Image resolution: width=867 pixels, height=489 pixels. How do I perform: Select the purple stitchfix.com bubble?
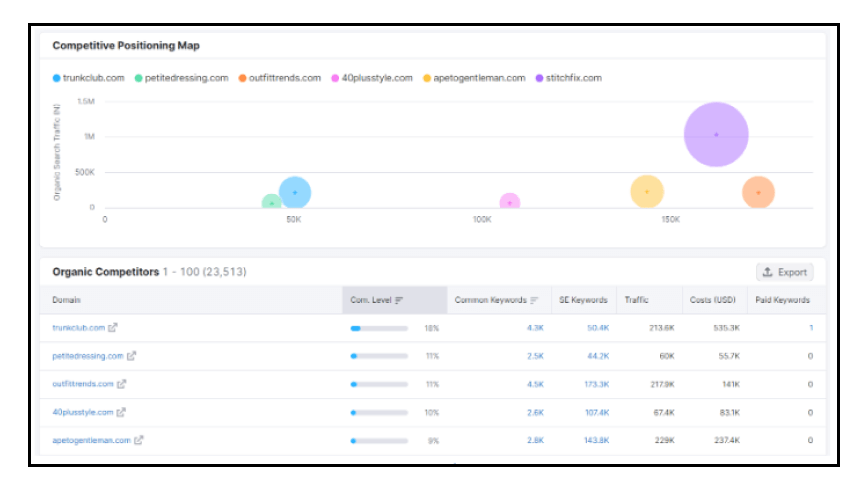[x=716, y=134]
